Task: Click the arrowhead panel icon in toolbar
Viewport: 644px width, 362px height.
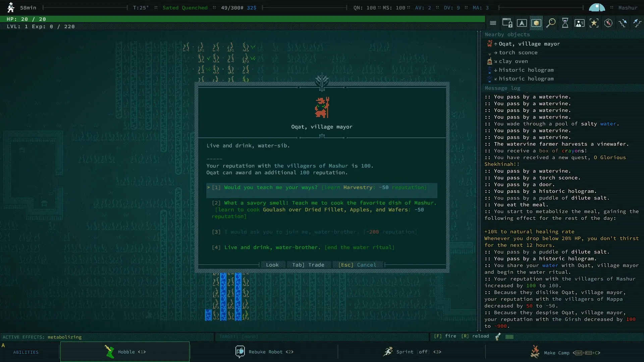Action: (x=522, y=23)
